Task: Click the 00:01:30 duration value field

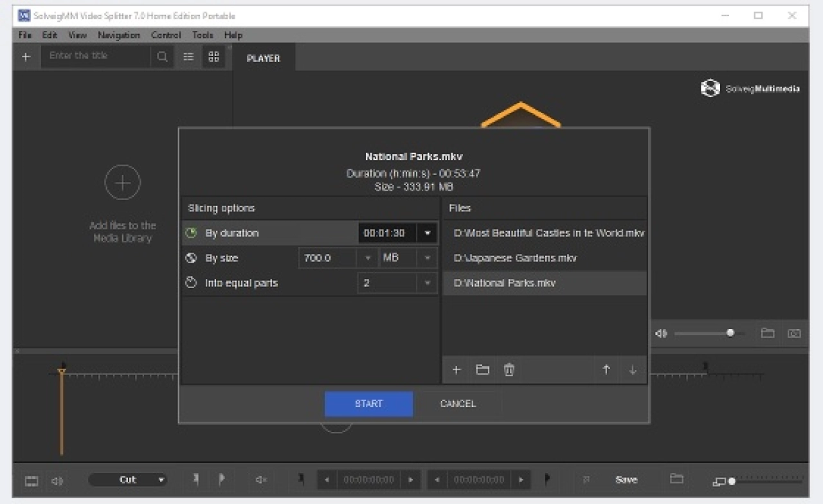Action: click(x=388, y=233)
